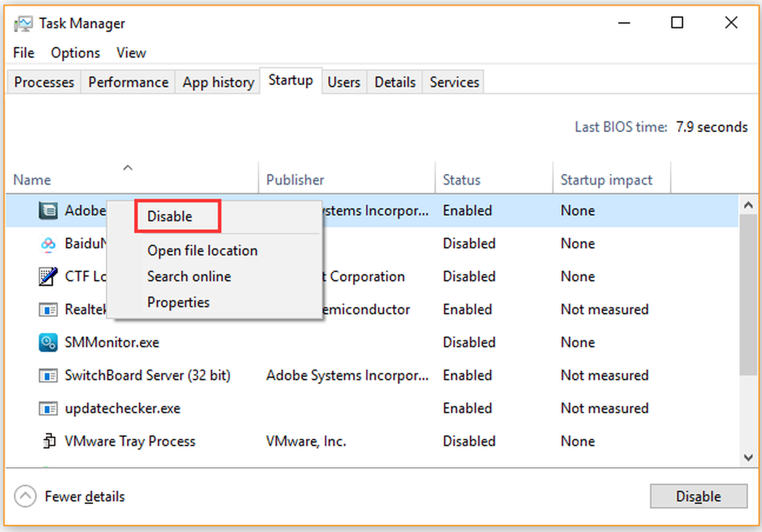Close the Task Manager window

(731, 23)
